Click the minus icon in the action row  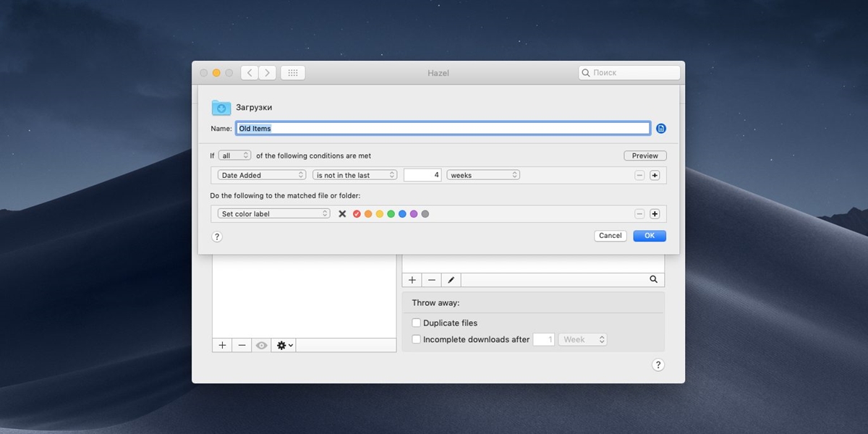tap(639, 214)
